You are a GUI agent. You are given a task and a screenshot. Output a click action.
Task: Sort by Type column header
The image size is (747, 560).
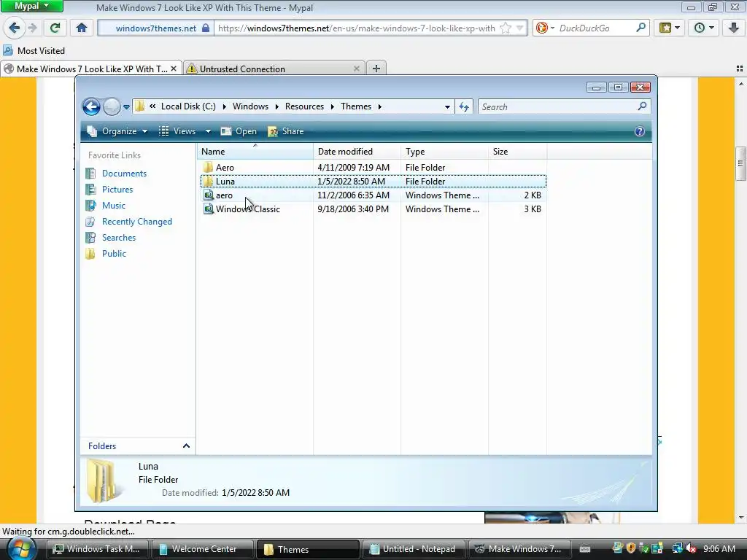point(444,152)
